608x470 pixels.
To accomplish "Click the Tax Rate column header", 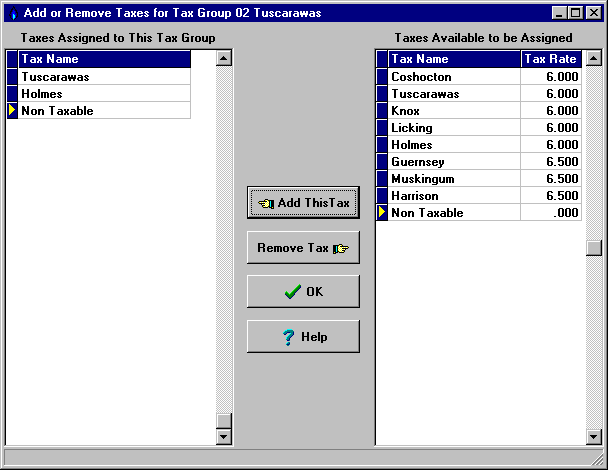I will [551, 59].
